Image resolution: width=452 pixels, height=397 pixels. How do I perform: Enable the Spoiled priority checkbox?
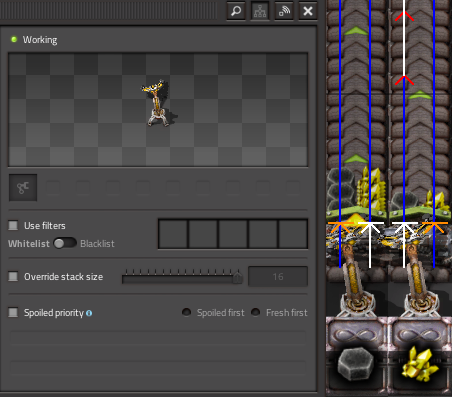pos(13,313)
